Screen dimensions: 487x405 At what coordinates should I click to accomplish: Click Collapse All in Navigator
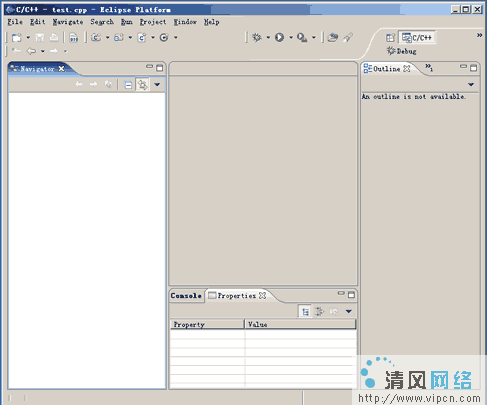(x=128, y=85)
